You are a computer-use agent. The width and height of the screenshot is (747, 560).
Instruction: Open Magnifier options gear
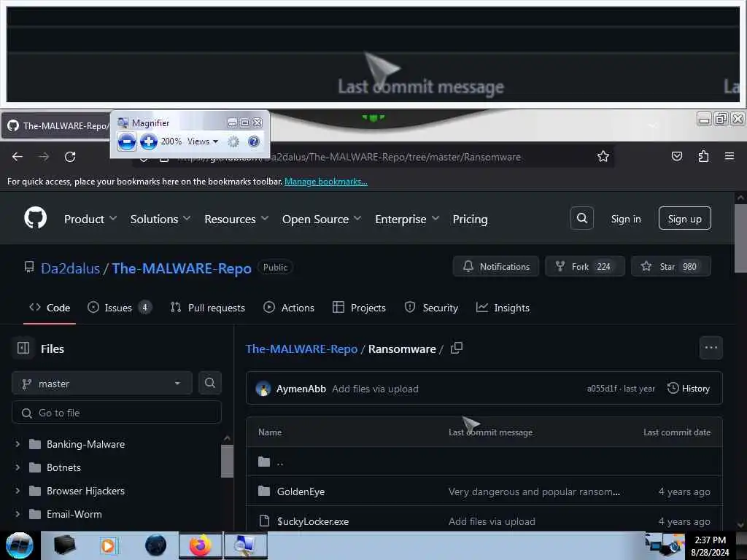click(233, 141)
